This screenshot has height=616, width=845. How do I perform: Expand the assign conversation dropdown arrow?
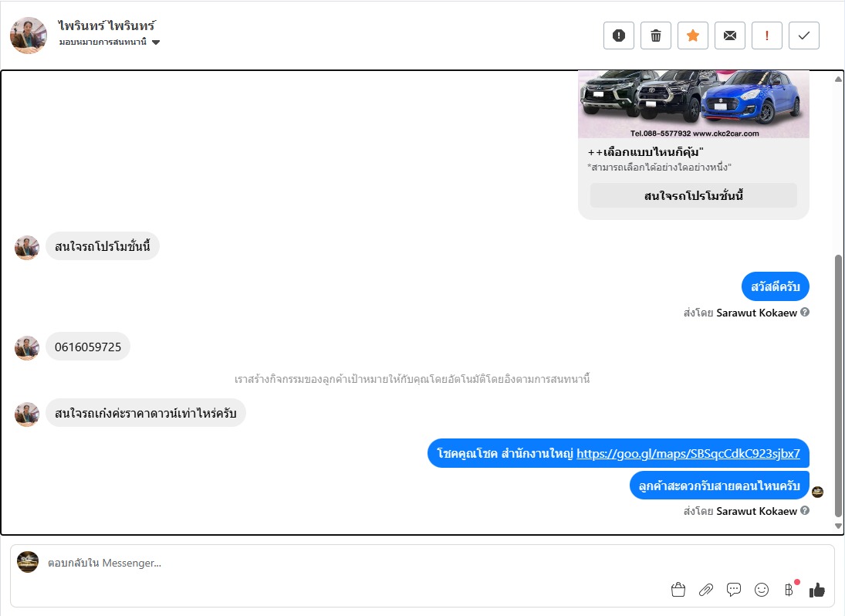156,42
